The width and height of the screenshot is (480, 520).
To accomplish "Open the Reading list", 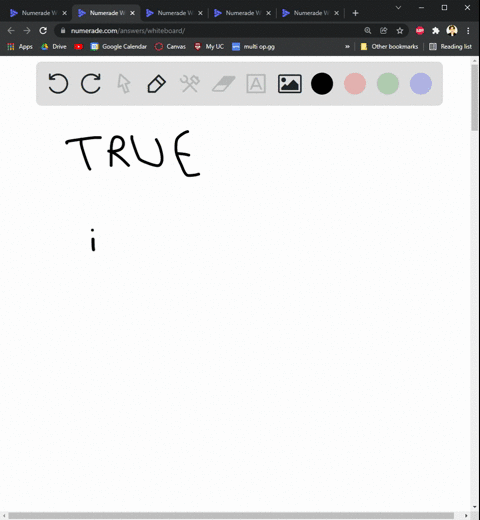I will 451,47.
